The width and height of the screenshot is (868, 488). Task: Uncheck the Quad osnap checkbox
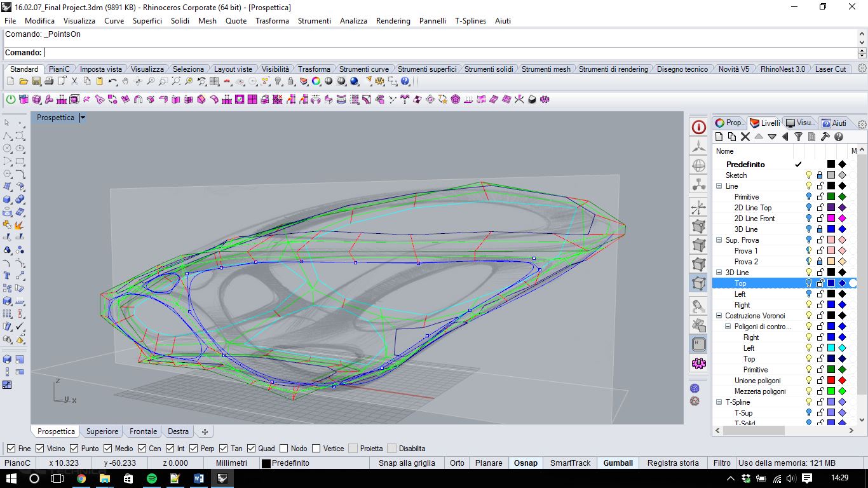click(251, 449)
